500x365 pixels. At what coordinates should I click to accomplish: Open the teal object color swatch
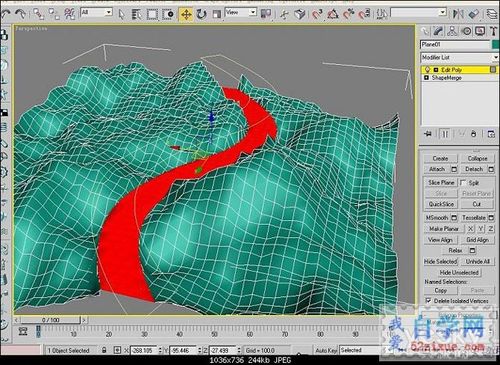click(496, 45)
